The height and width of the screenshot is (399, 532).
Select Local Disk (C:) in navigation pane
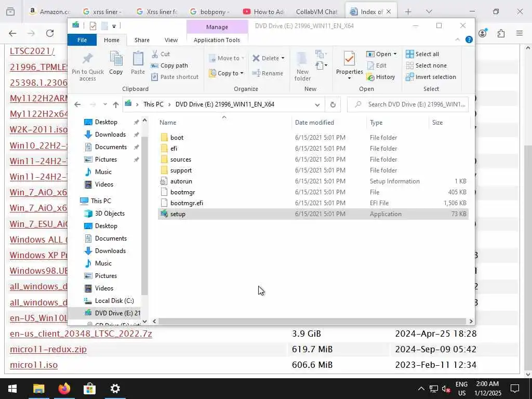pos(114,301)
